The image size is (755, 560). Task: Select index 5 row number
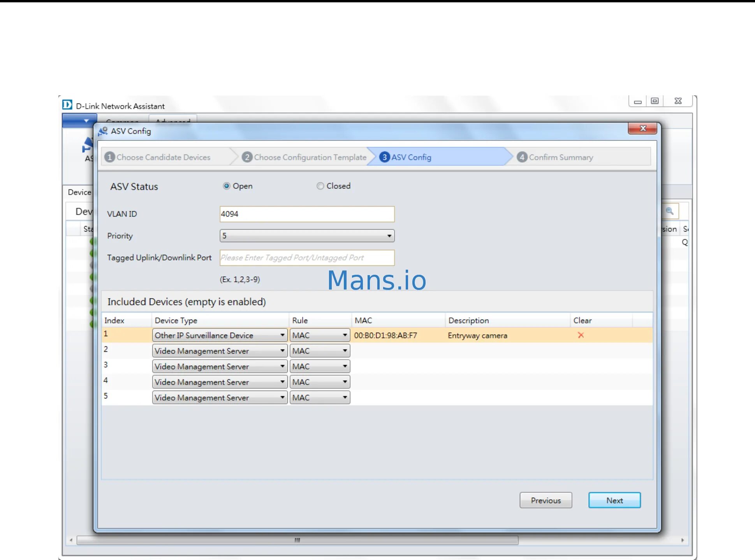click(106, 396)
